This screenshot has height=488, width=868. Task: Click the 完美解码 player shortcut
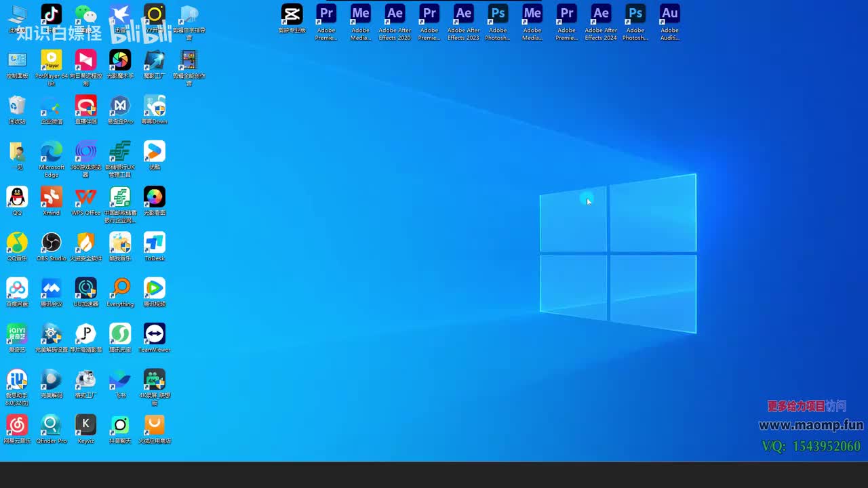tap(52, 380)
